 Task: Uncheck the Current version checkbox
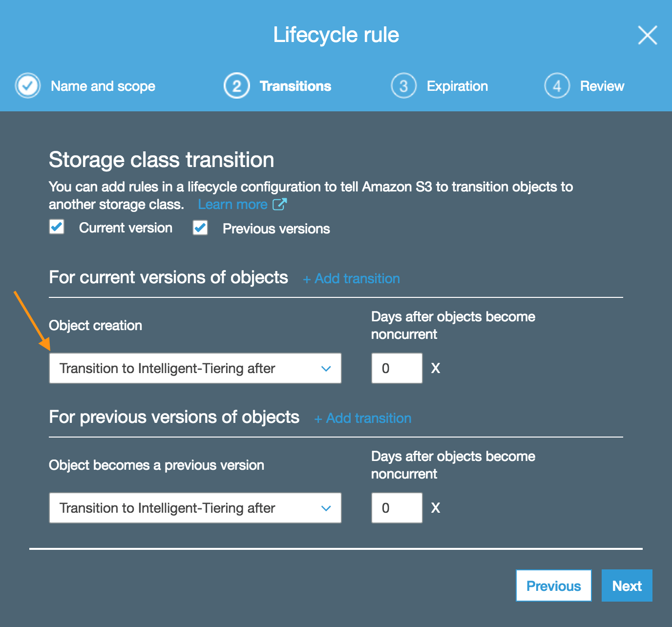point(57,227)
